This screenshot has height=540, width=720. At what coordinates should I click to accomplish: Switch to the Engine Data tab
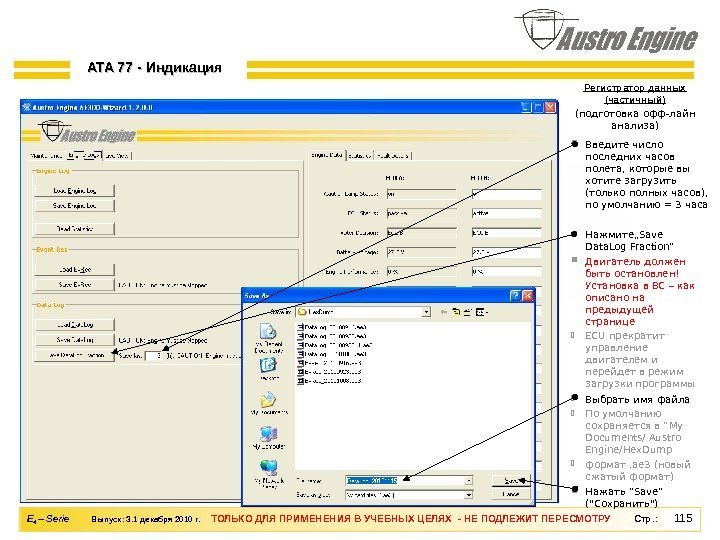(x=327, y=155)
